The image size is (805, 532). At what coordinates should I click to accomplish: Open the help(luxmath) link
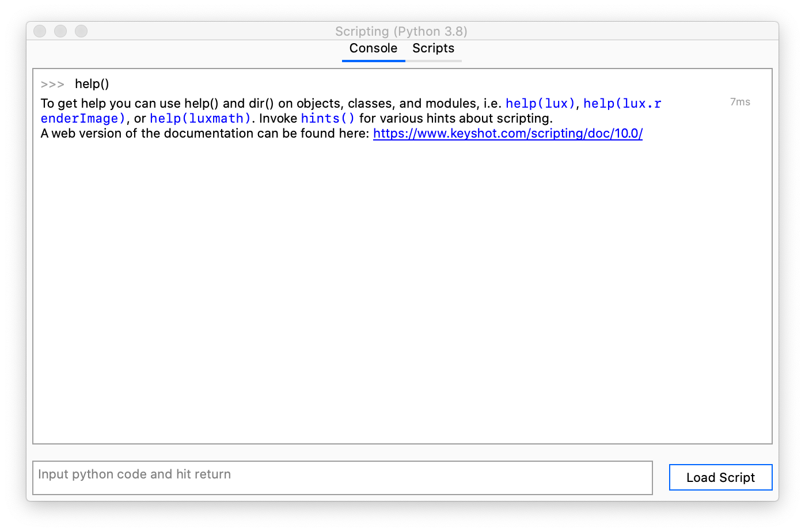[x=199, y=118]
